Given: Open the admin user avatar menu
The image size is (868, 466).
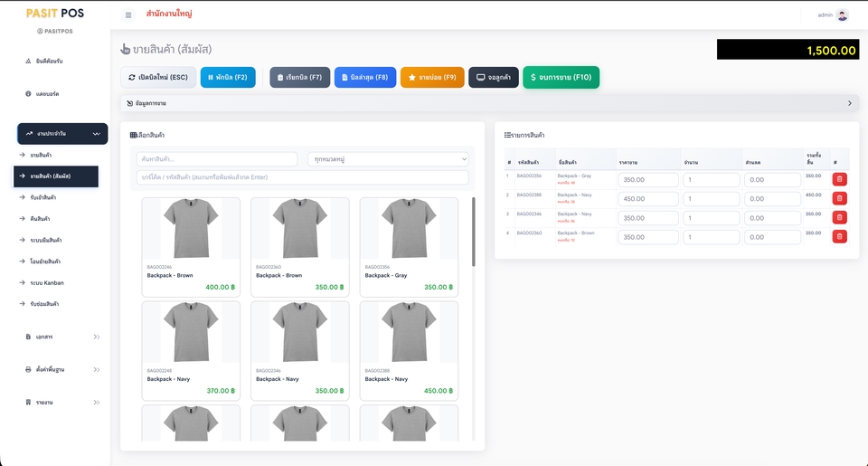Looking at the screenshot, I should point(842,15).
